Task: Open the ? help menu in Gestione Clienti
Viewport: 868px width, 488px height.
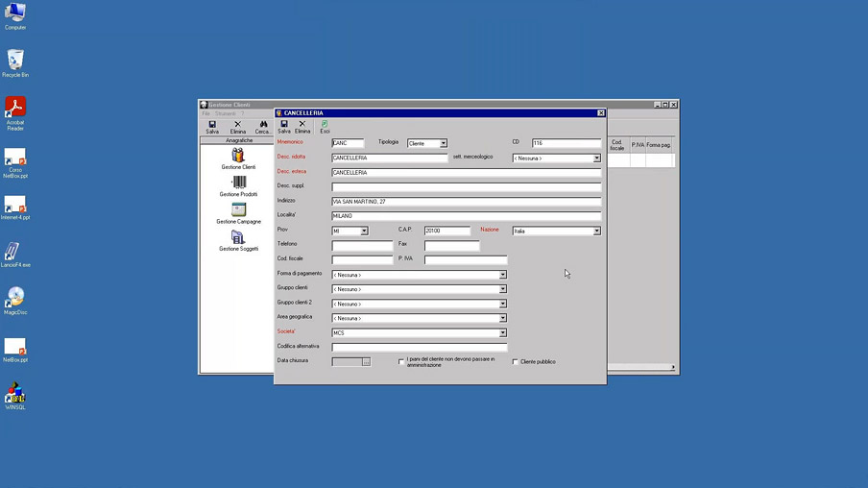Action: tap(243, 113)
